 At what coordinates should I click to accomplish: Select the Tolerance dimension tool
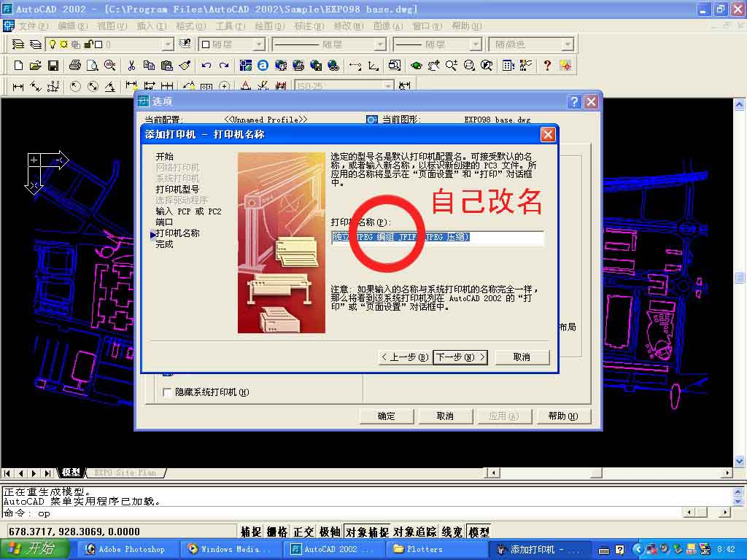pos(206,86)
